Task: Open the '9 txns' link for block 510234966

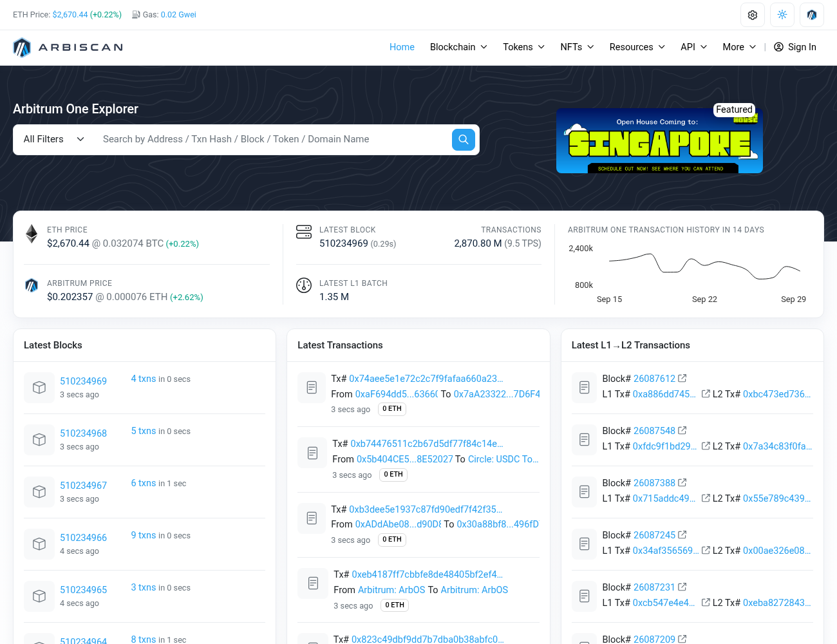Action: pos(144,535)
